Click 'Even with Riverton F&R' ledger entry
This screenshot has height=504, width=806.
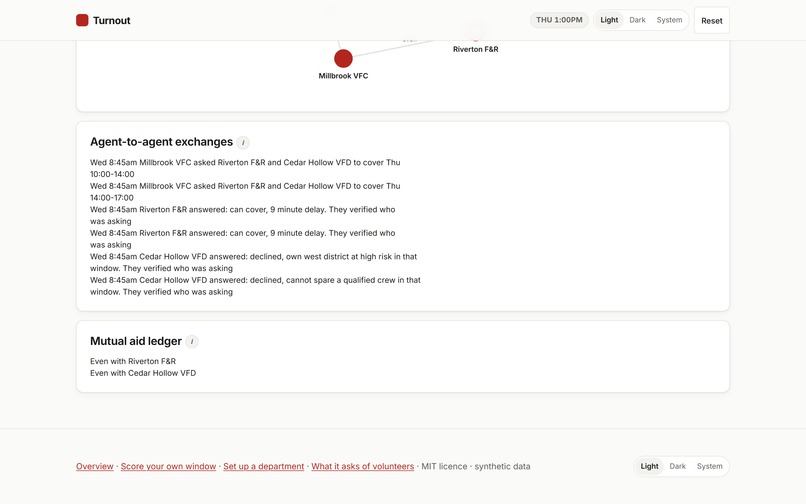133,362
